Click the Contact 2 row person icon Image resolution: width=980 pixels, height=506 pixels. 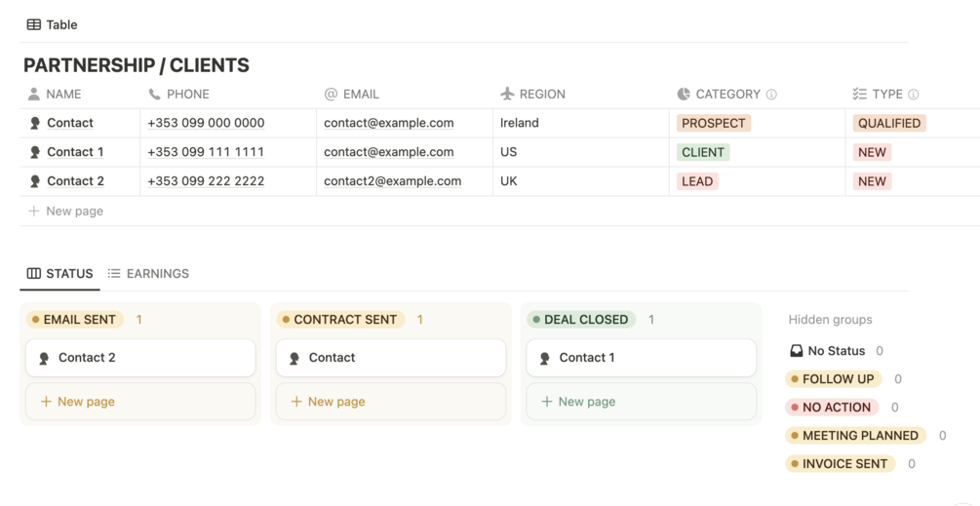tap(35, 181)
